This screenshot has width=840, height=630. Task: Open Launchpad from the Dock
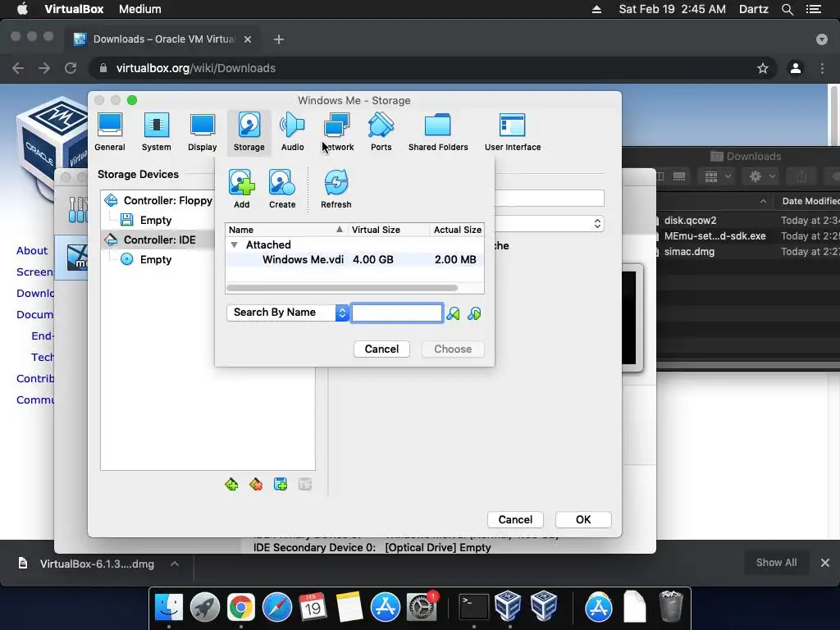tap(204, 608)
